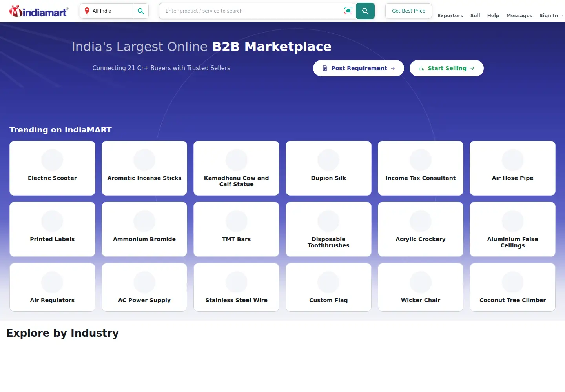Open the Stainless Steel Wire card
The image size is (565, 392).
[x=237, y=287]
